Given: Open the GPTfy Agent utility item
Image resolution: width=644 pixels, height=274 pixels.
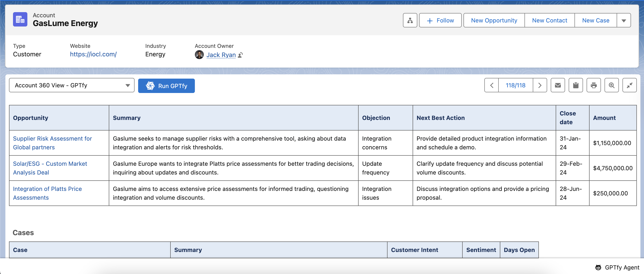Looking at the screenshot, I should coord(617,267).
